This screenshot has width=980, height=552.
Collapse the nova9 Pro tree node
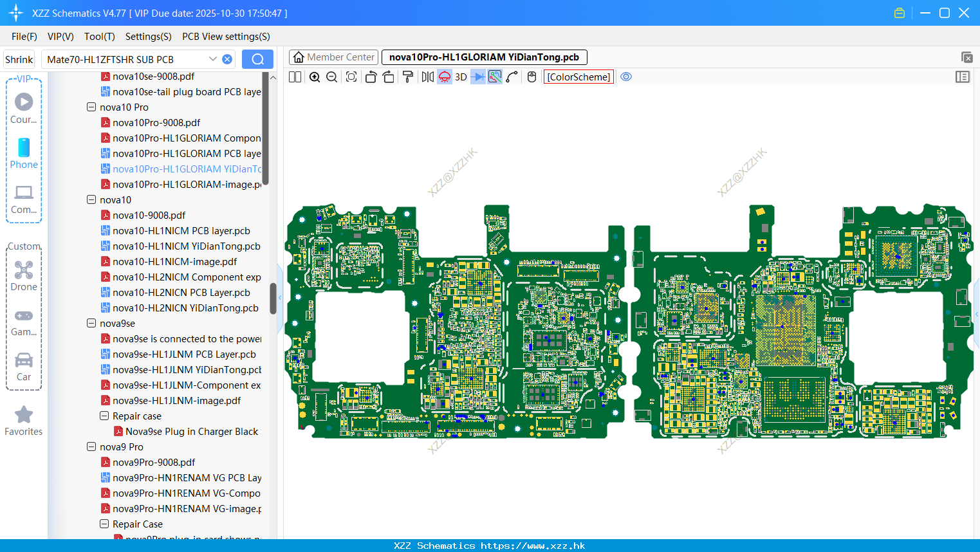point(91,447)
